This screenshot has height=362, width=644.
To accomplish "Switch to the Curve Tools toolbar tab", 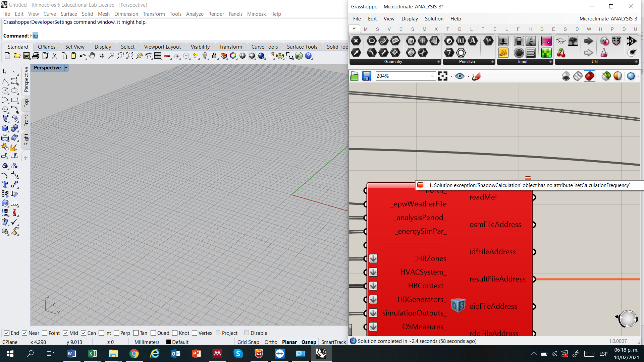I will click(x=264, y=47).
